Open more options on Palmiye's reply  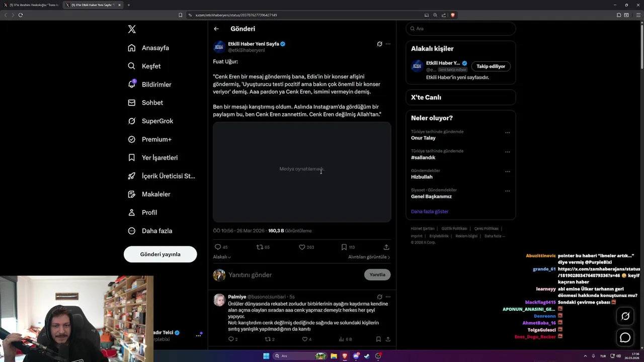[x=388, y=297]
